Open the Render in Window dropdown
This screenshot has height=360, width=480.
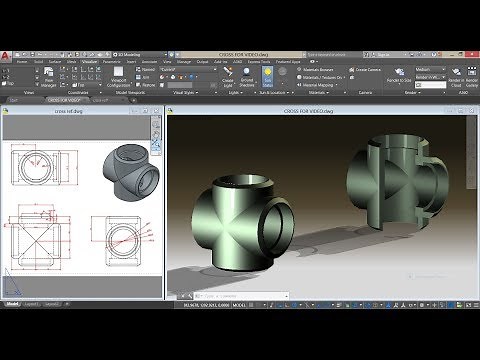pos(430,77)
